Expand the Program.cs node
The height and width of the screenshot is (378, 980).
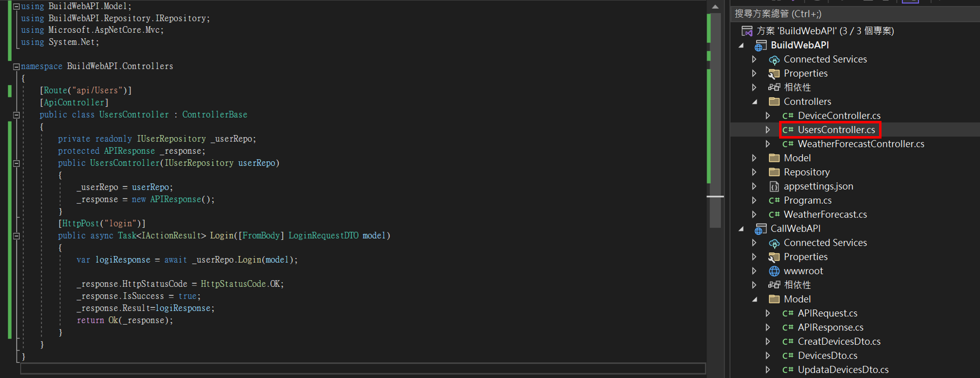click(x=754, y=201)
